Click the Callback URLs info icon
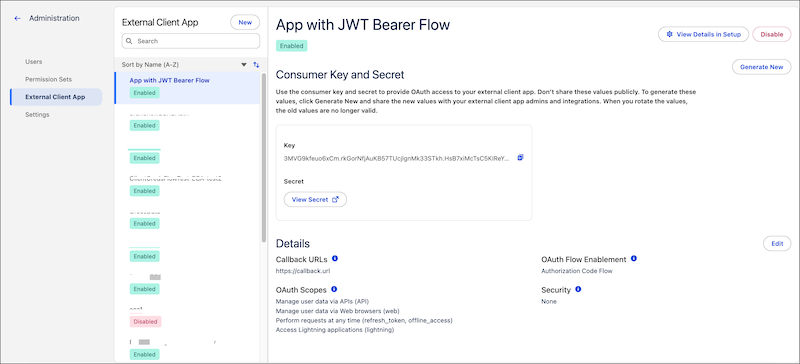Image resolution: width=800 pixels, height=364 pixels. (x=335, y=259)
